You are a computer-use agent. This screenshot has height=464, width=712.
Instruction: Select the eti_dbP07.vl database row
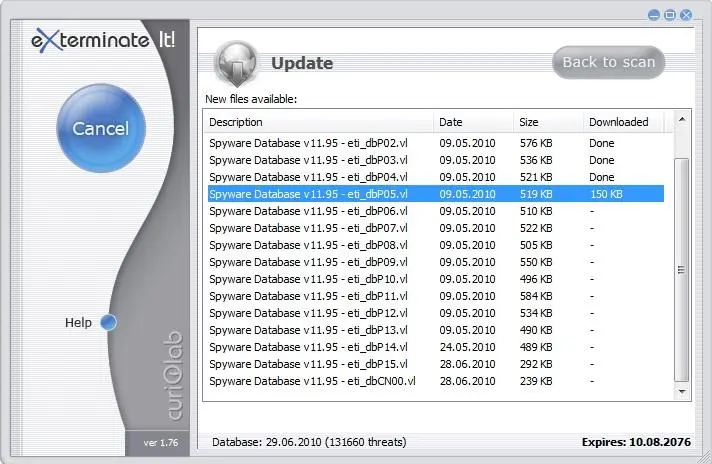[436, 228]
